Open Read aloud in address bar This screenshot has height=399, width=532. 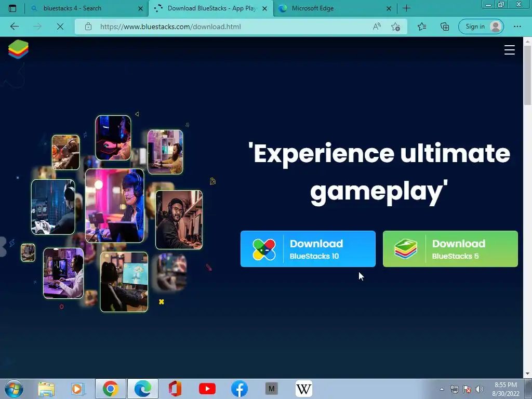(x=377, y=26)
